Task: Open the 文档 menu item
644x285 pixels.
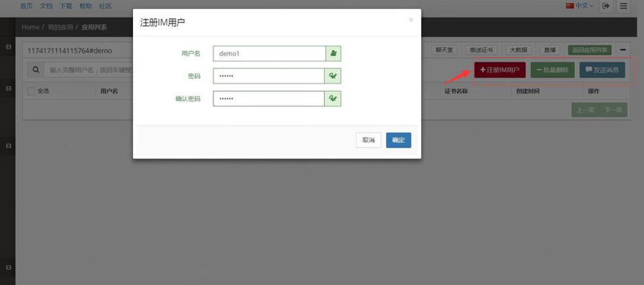Action: pos(46,6)
